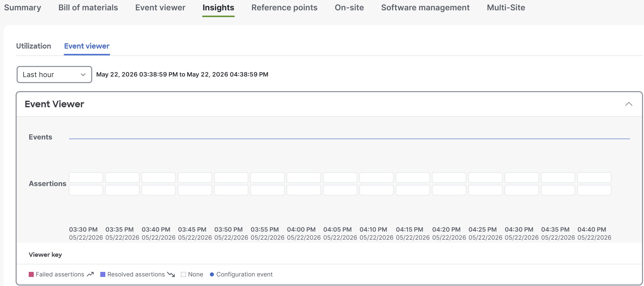This screenshot has width=644, height=286.
Task: Click the Events row label
Action: (40, 137)
